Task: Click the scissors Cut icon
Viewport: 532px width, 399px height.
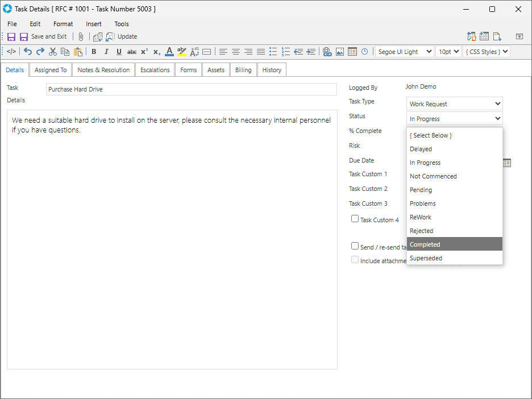Action: point(53,52)
